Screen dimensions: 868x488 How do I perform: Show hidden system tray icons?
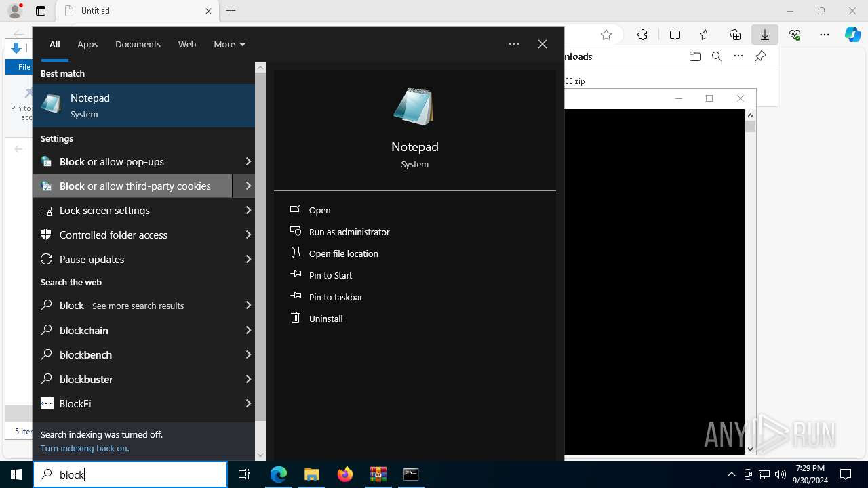731,474
